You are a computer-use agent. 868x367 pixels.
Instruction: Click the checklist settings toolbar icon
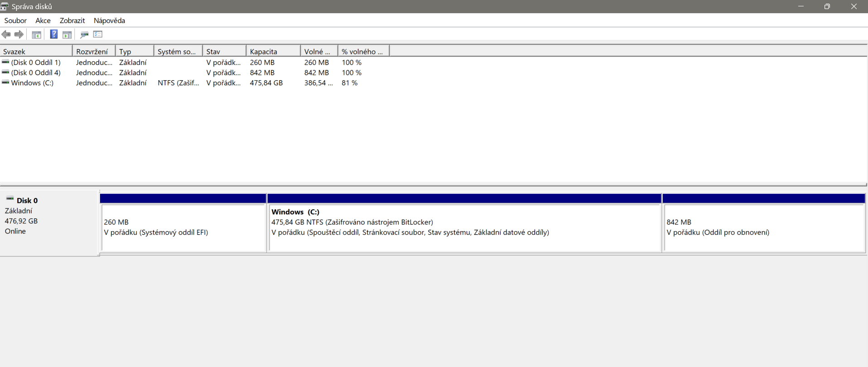pyautogui.click(x=98, y=34)
